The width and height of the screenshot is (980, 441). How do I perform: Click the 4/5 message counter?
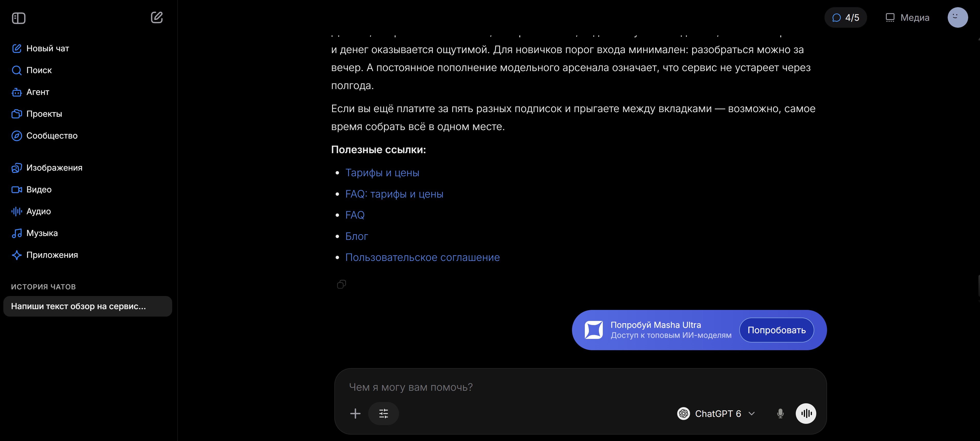point(845,17)
